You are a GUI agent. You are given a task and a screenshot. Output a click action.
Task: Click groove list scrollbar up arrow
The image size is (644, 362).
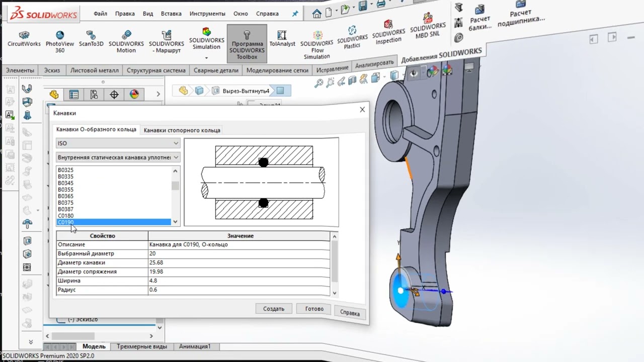tap(175, 171)
